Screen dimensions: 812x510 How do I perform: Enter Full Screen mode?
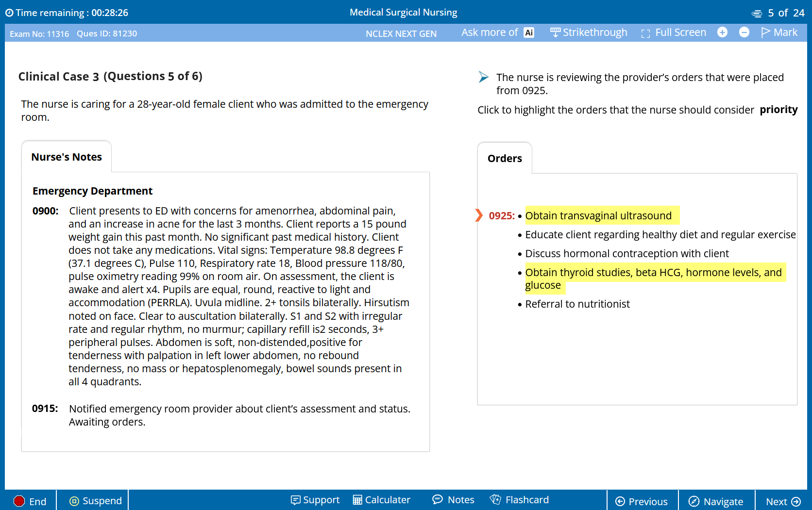point(674,33)
